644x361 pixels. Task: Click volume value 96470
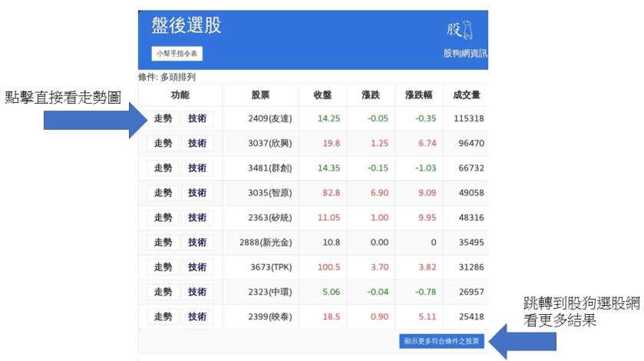point(471,143)
